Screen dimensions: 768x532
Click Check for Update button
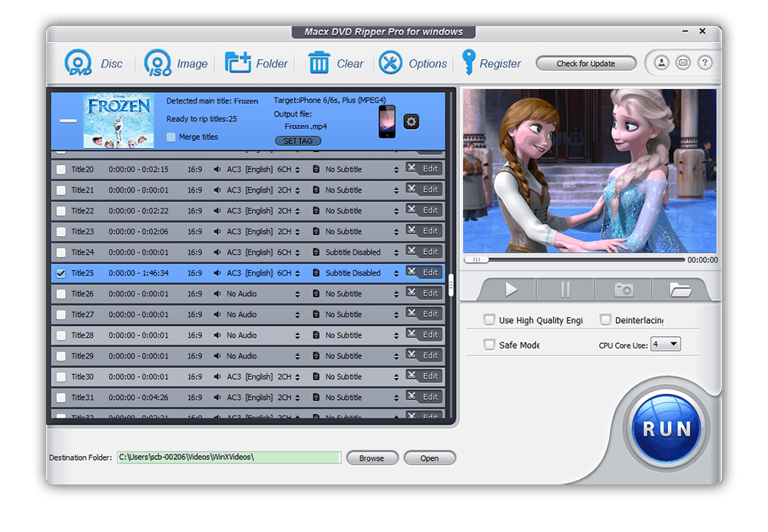(586, 63)
